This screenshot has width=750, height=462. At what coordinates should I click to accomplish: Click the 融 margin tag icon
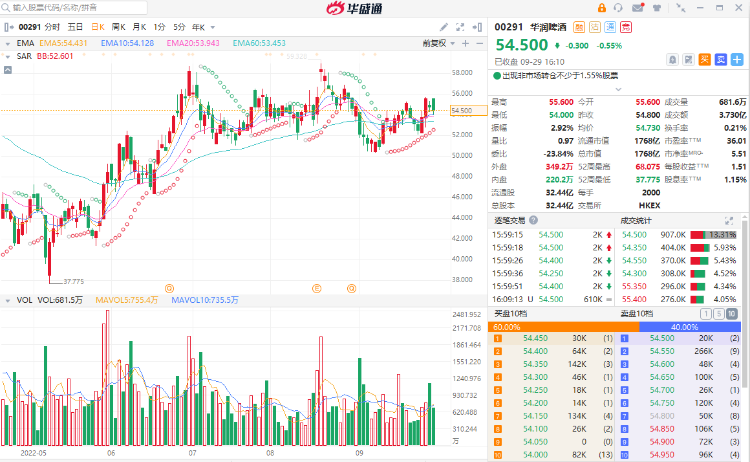coord(579,27)
